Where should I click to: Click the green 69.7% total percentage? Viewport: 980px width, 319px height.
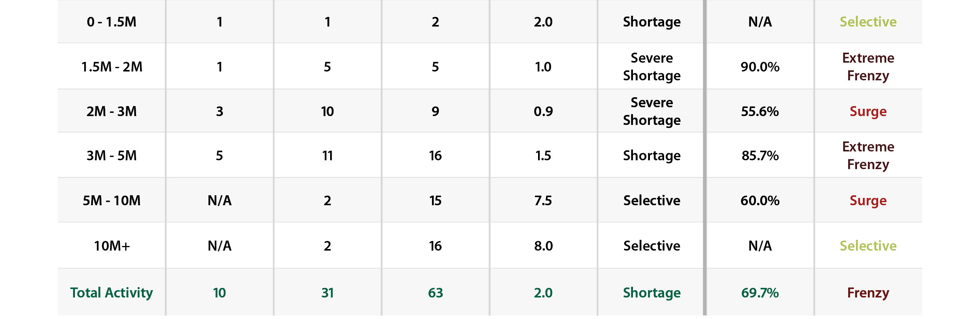[760, 293]
